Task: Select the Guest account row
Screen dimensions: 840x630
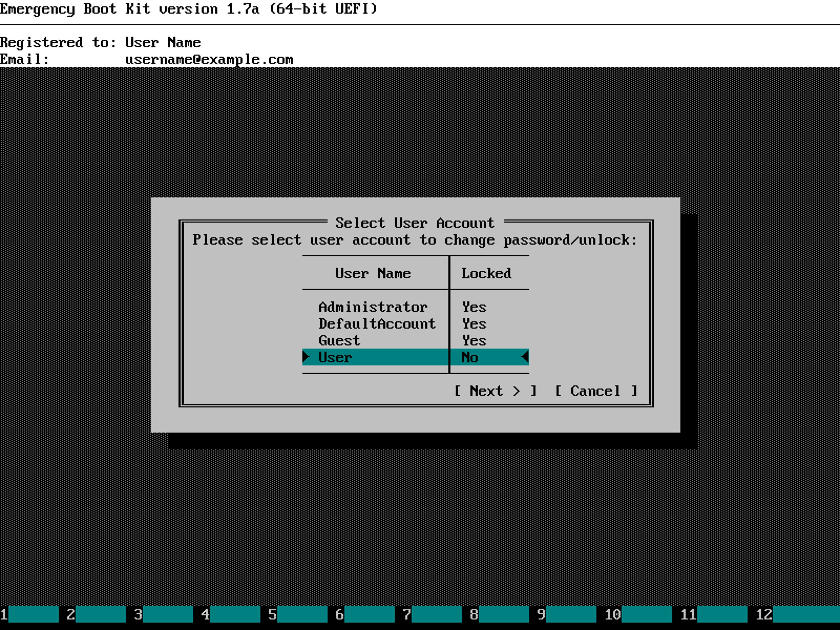Action: tap(339, 341)
